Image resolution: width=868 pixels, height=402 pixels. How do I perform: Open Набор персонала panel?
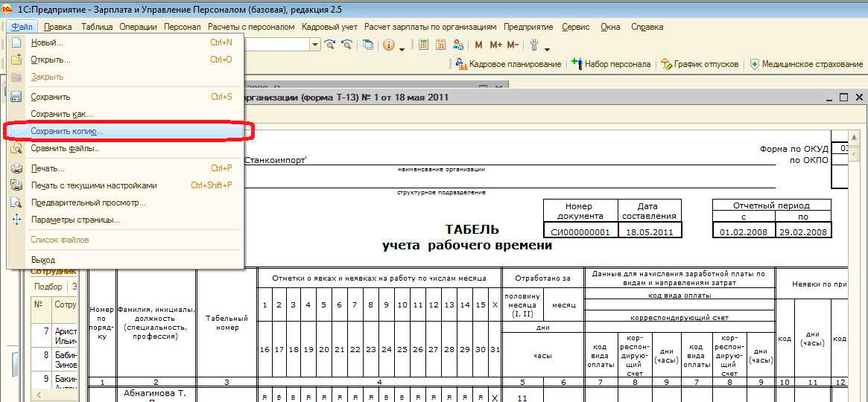point(611,64)
